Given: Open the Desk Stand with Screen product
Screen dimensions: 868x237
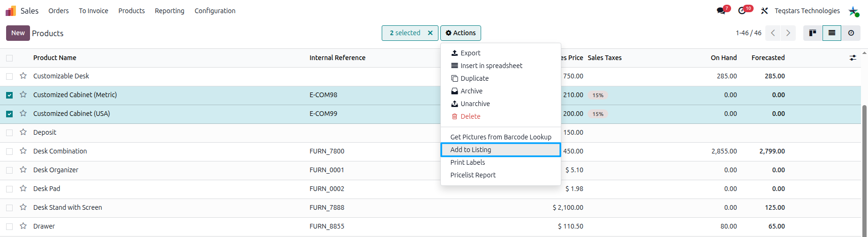Looking at the screenshot, I should [68, 207].
